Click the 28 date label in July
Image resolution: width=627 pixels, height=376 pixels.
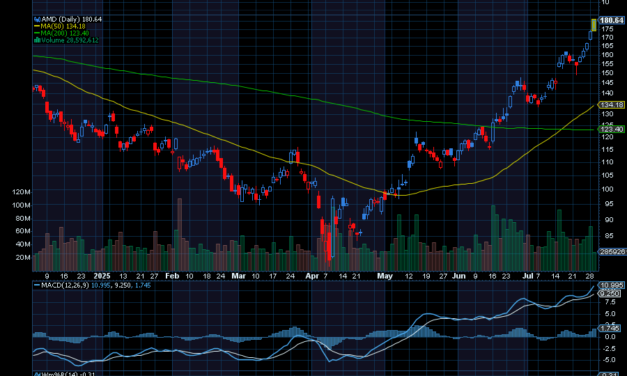[590, 276]
